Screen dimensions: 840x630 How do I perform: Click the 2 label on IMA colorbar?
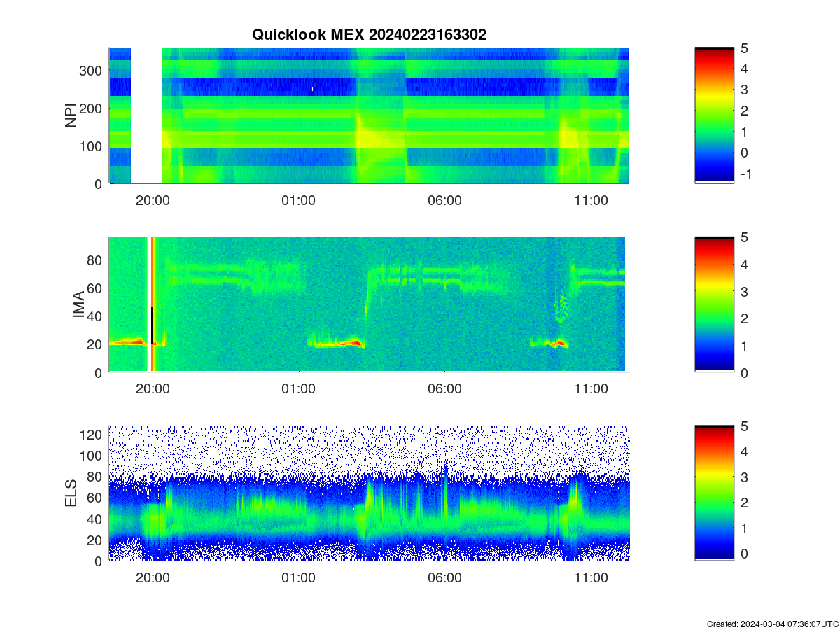click(743, 318)
